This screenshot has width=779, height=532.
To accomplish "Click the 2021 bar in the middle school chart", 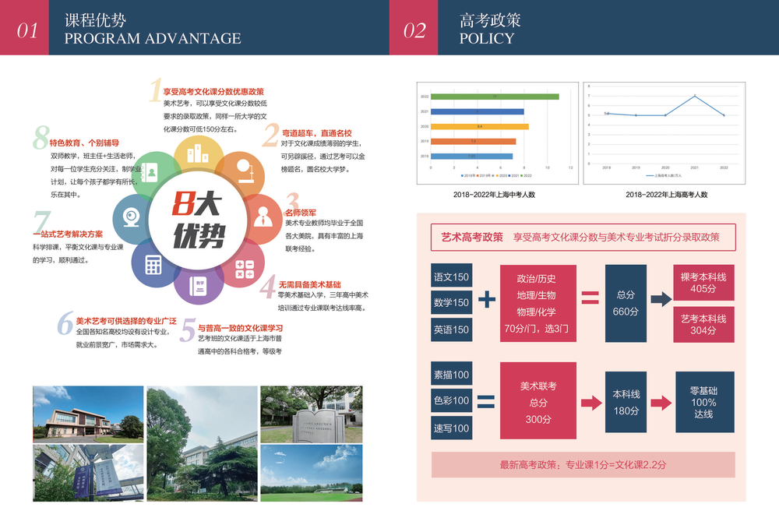I will point(477,111).
